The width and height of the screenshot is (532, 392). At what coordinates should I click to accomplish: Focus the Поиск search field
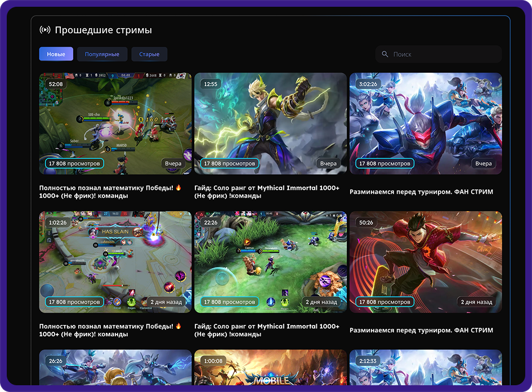pyautogui.click(x=439, y=54)
